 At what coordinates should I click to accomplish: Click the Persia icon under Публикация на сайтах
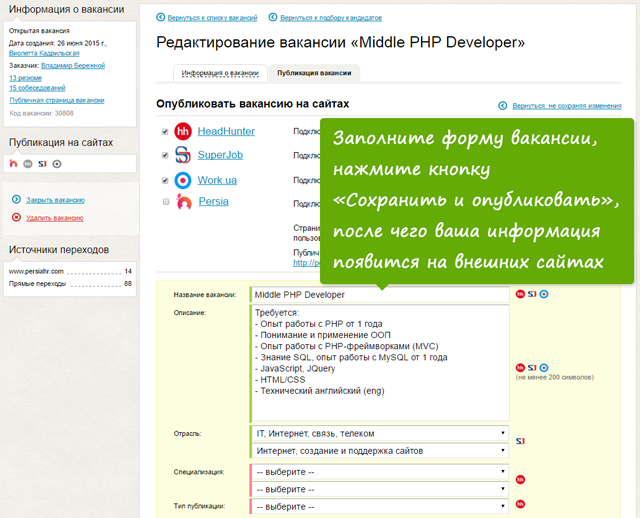[x=14, y=163]
